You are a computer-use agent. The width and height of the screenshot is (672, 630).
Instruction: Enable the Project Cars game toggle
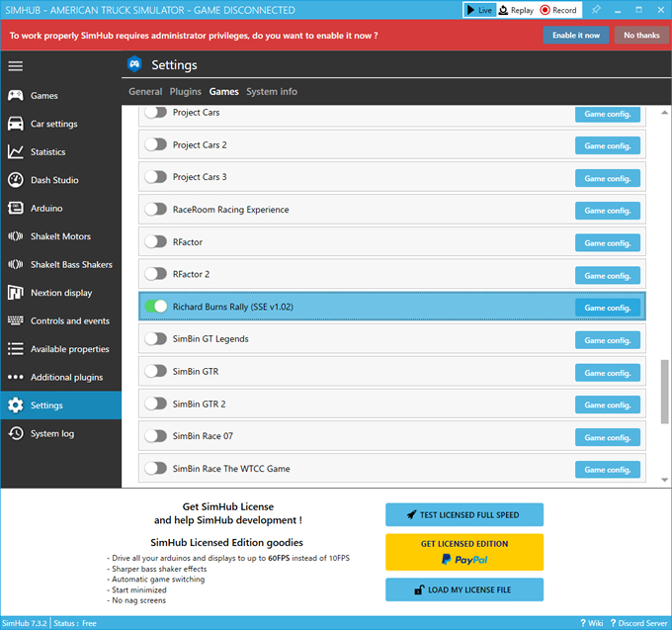[155, 113]
